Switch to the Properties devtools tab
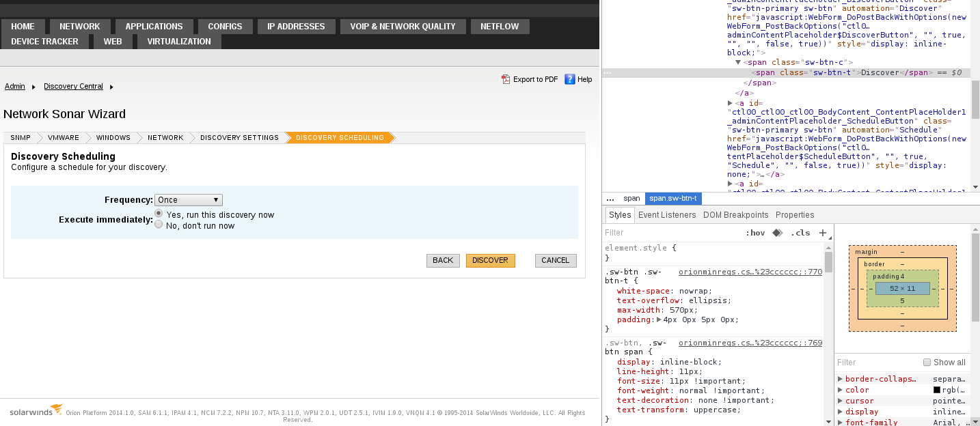Viewport: 980px width, 426px height. tap(795, 215)
